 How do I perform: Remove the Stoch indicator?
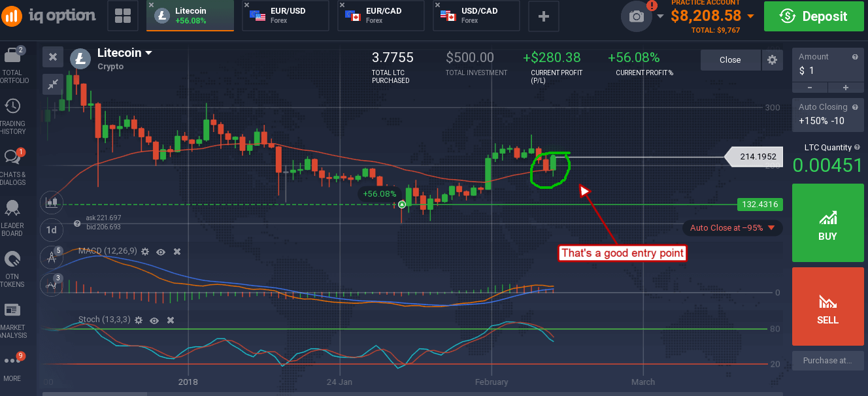[171, 320]
